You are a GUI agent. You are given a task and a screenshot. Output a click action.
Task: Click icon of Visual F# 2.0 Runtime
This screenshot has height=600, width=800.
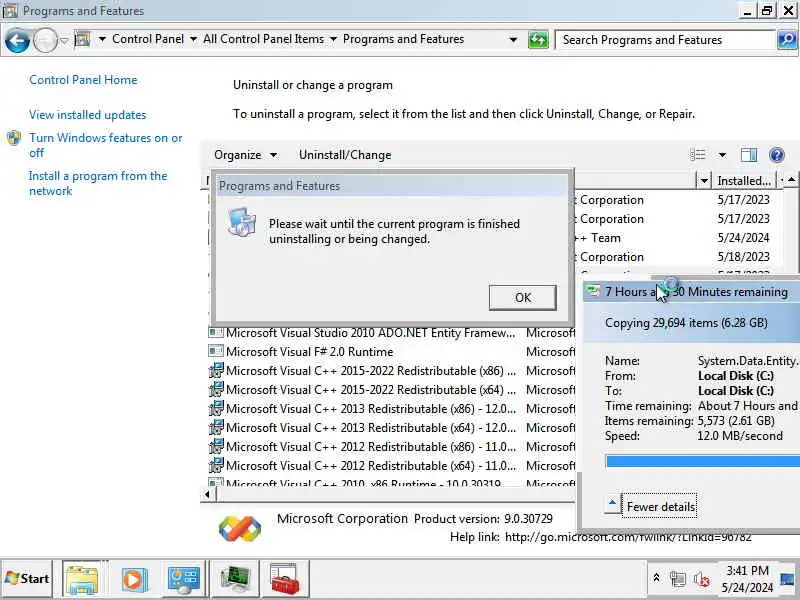(216, 352)
